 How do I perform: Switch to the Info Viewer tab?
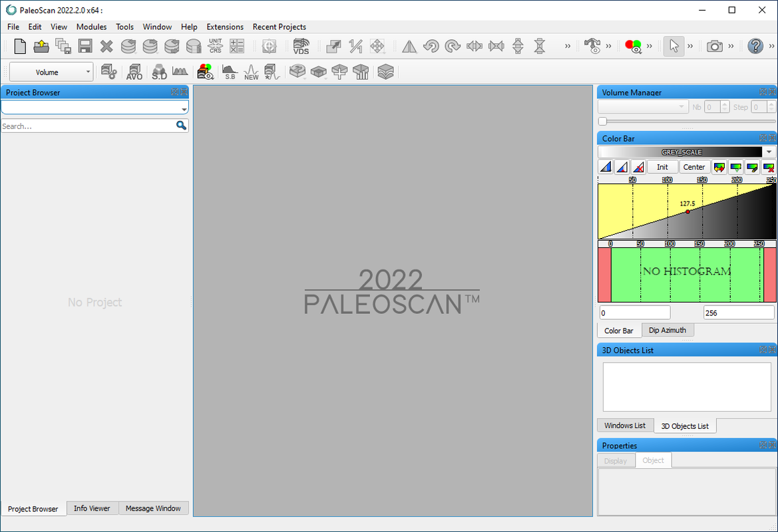[x=92, y=508]
